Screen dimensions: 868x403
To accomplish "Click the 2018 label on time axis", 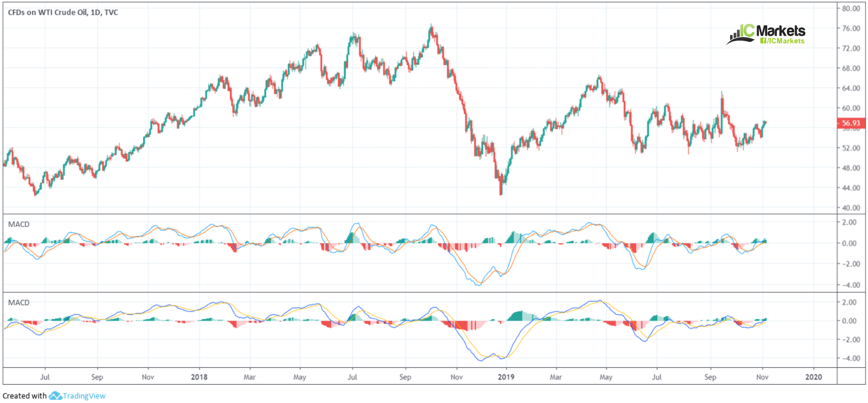I will (199, 377).
